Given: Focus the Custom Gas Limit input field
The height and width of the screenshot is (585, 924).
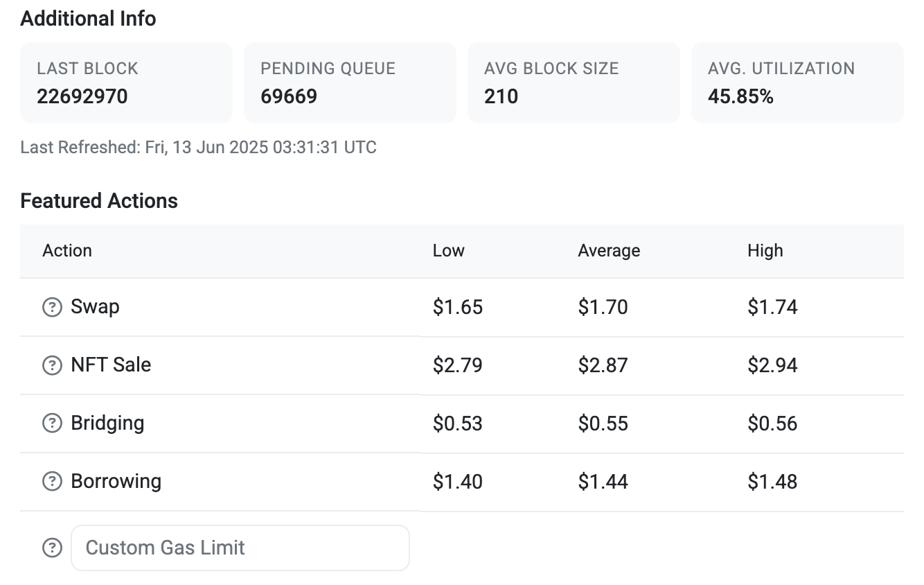Looking at the screenshot, I should [240, 548].
